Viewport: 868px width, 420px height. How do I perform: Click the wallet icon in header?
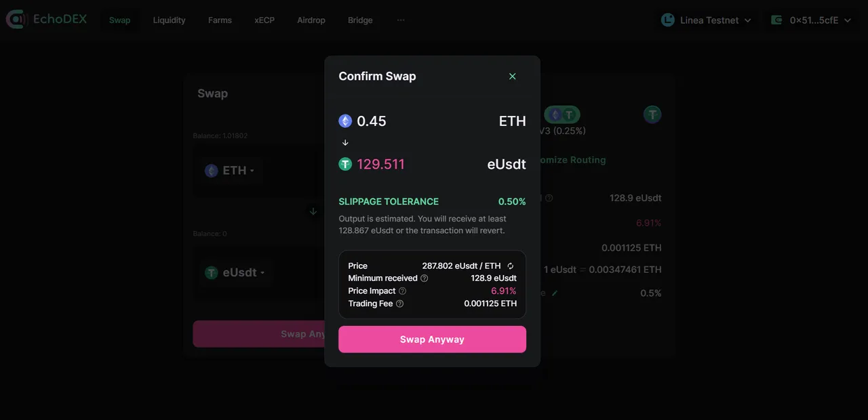[x=777, y=20]
